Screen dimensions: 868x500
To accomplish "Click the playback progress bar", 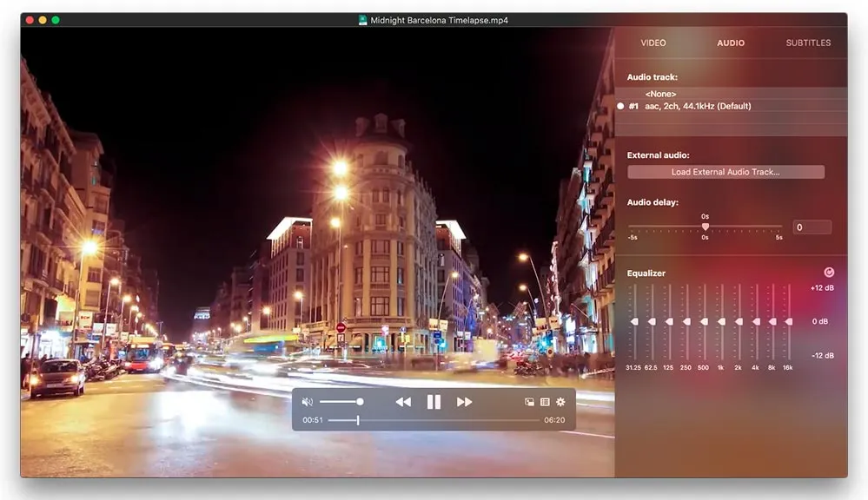I will (x=434, y=420).
